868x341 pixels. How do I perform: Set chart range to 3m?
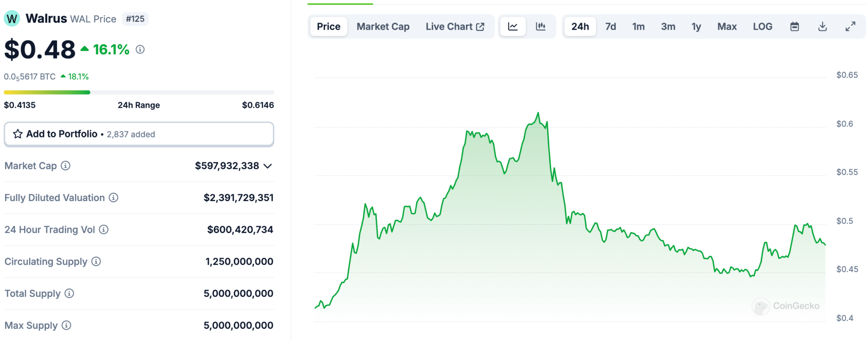coord(668,27)
